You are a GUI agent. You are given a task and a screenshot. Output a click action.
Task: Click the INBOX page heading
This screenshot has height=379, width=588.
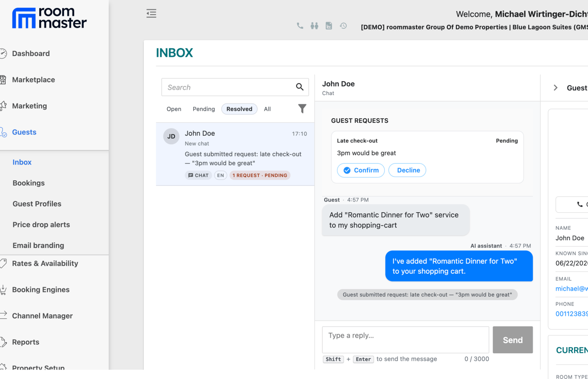click(x=174, y=53)
